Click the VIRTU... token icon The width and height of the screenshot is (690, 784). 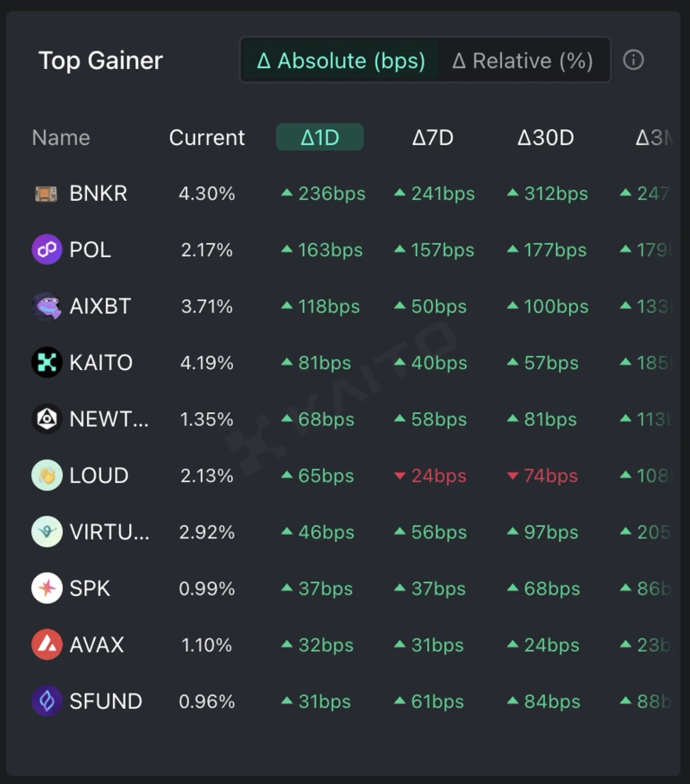pos(47,532)
